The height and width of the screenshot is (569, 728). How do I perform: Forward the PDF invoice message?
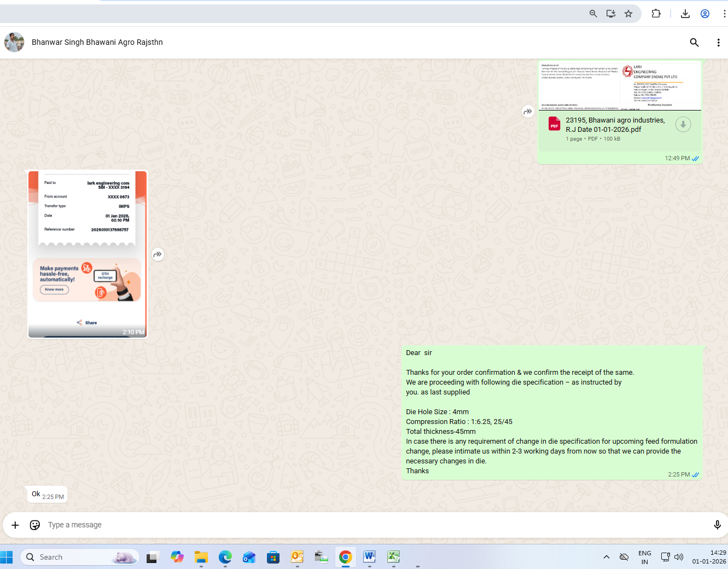(x=527, y=112)
